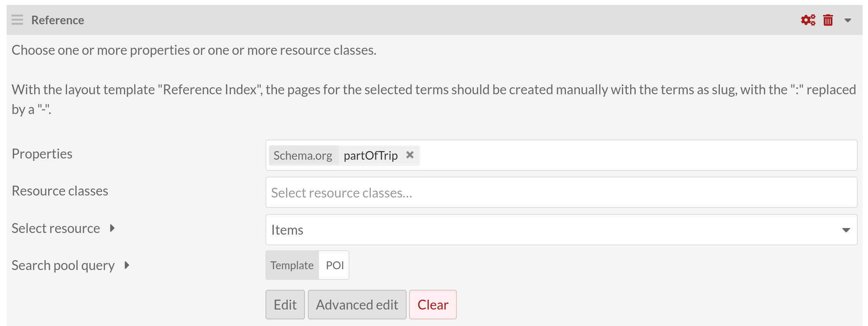
Task: Expand the Select resource help arrow
Action: [x=112, y=228]
